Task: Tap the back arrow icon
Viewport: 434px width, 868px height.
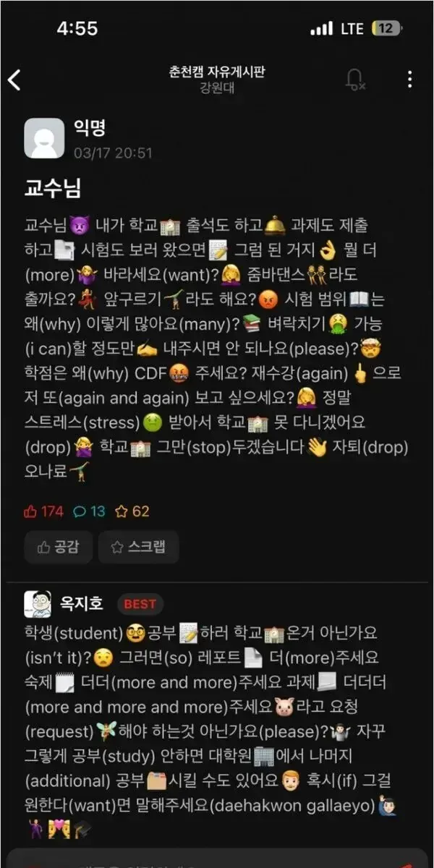Action: point(14,80)
